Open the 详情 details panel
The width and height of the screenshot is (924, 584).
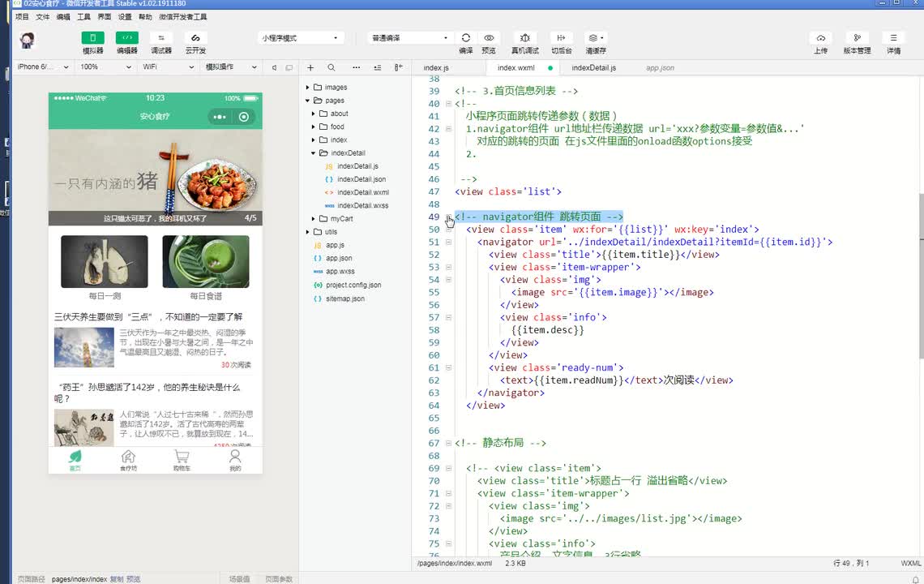[893, 38]
